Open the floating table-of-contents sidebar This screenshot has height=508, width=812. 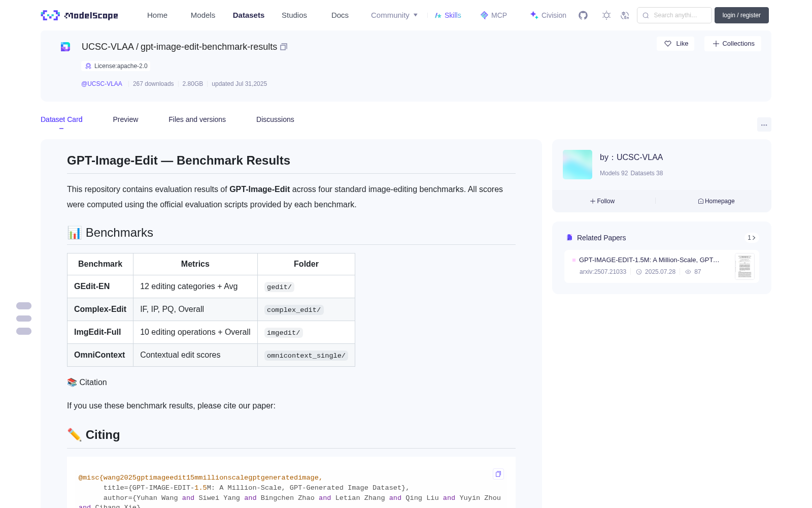click(x=24, y=319)
